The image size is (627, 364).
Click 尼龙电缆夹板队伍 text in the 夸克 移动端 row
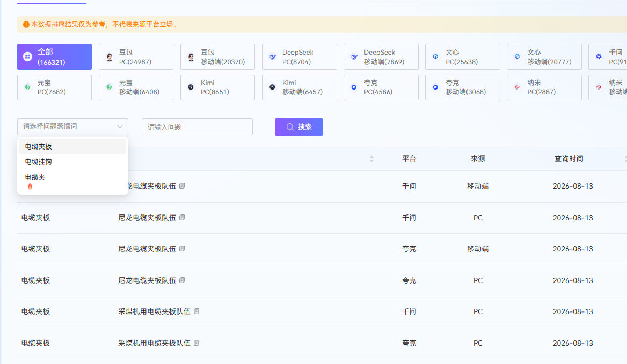pos(147,249)
